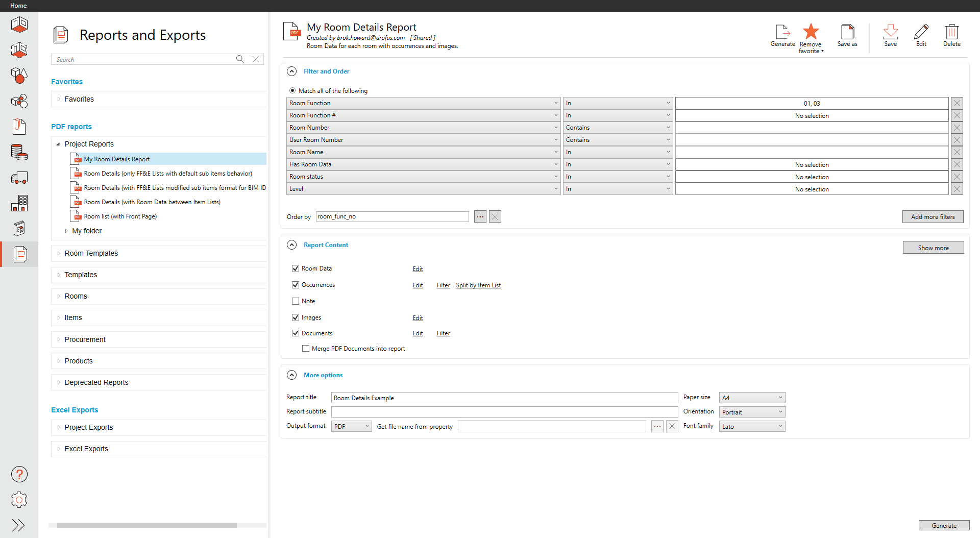Click the Delete trash icon
The width and height of the screenshot is (980, 538).
[951, 32]
